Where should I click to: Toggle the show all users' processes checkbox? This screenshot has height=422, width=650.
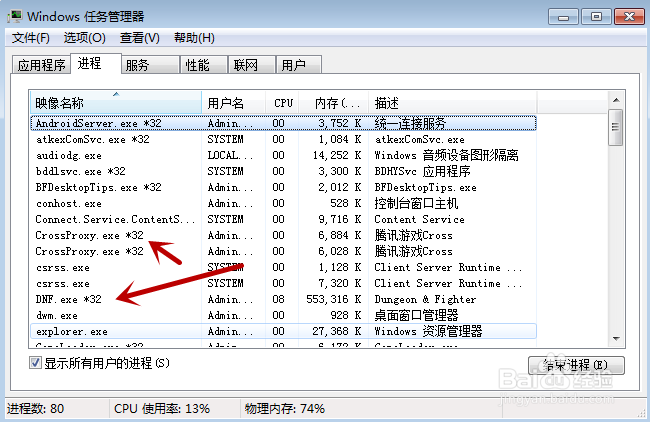click(35, 363)
